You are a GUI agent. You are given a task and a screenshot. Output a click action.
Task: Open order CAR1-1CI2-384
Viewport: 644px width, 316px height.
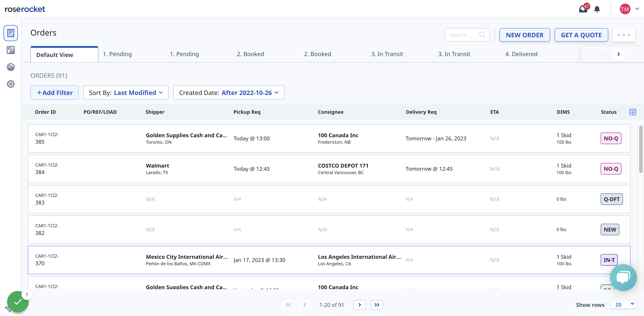click(329, 169)
